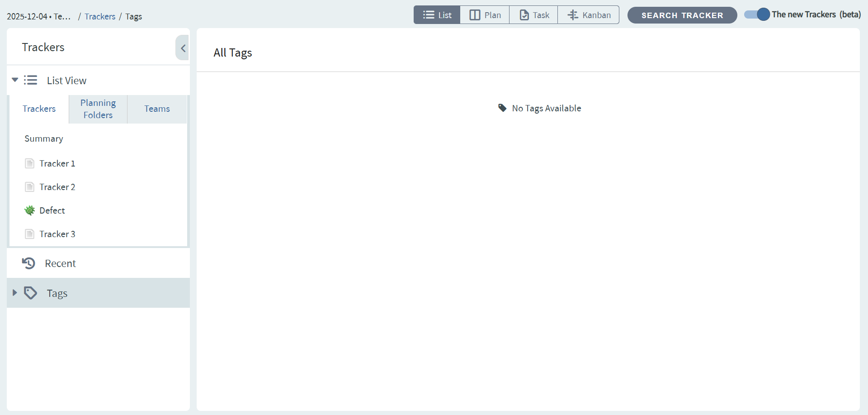This screenshot has height=415, width=868.
Task: Click the List View bullet-list icon
Action: 31,81
